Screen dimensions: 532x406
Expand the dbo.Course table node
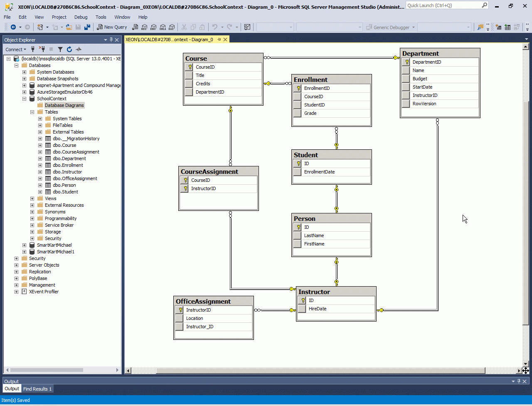pos(40,145)
